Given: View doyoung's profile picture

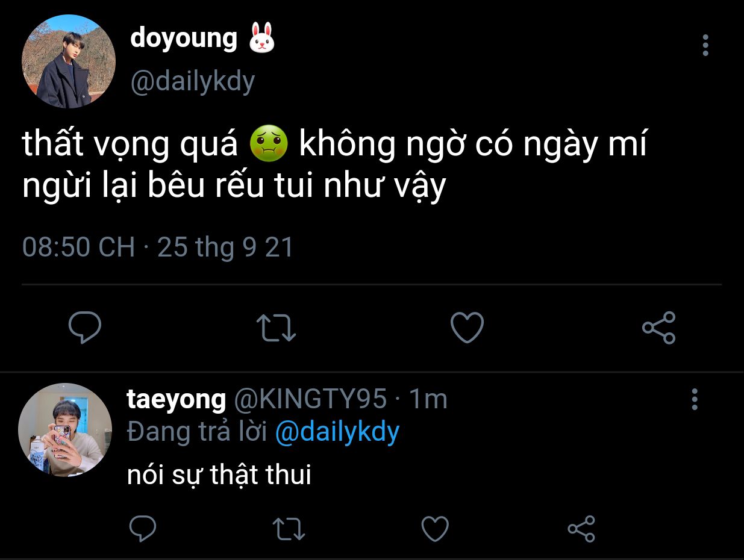Looking at the screenshot, I should pyautogui.click(x=68, y=61).
